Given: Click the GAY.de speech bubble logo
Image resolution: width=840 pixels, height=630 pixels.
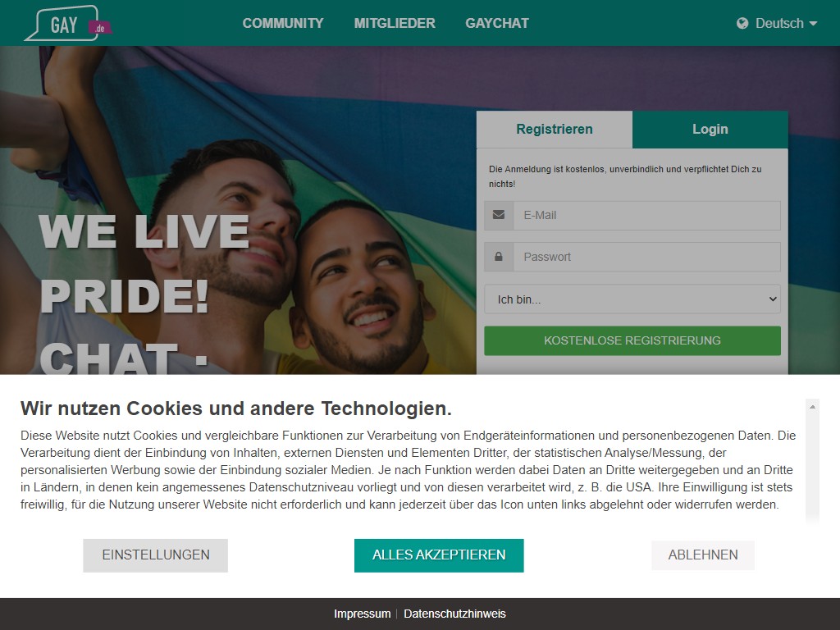Looking at the screenshot, I should 68,23.
